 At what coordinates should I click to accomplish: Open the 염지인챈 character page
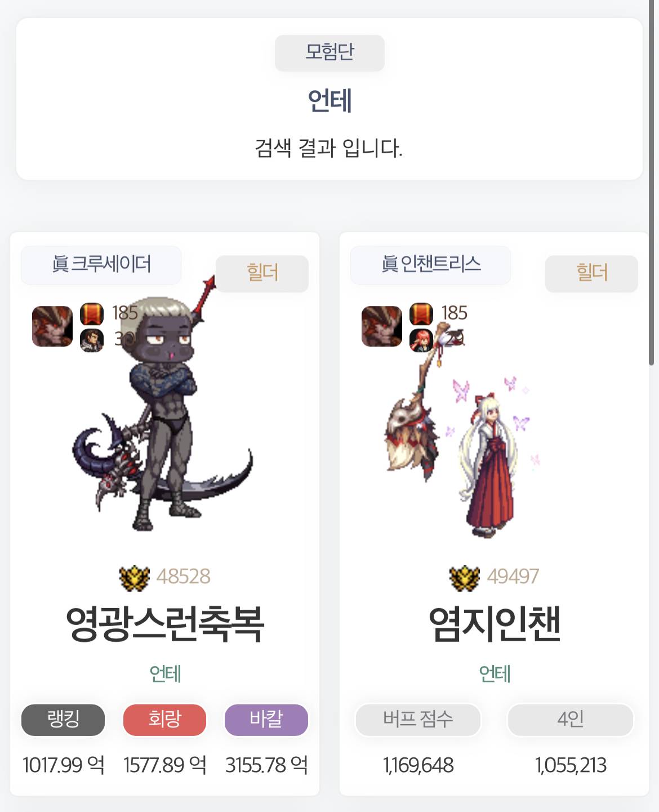[x=495, y=624]
